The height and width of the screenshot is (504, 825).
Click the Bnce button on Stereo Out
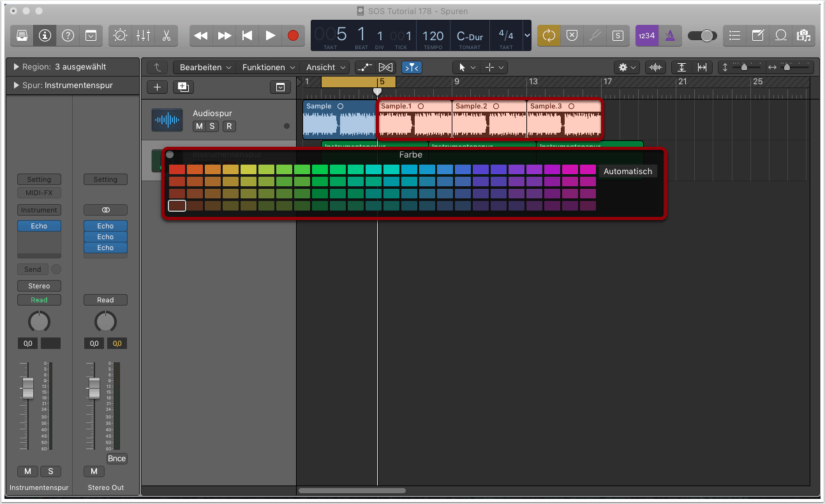(117, 458)
